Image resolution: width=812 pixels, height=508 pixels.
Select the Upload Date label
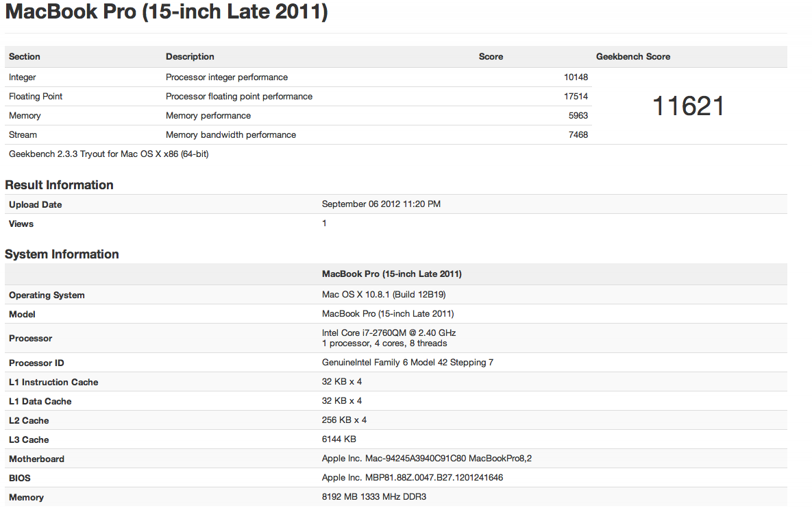click(35, 205)
